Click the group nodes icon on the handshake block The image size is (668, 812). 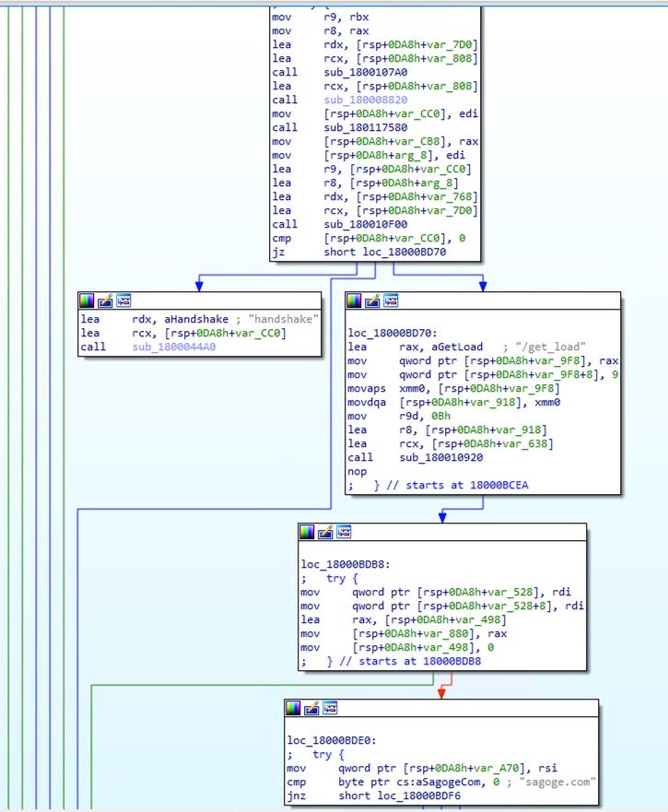tap(123, 300)
